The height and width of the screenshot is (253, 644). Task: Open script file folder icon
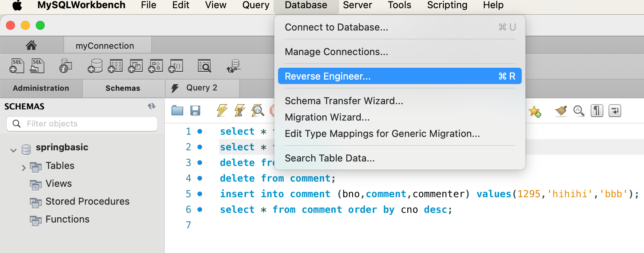pyautogui.click(x=177, y=111)
